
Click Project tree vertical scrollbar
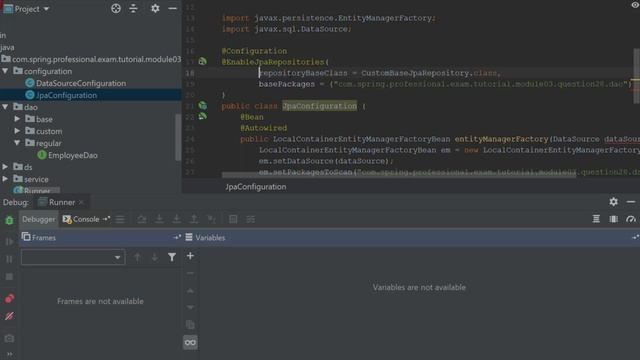click(178, 137)
